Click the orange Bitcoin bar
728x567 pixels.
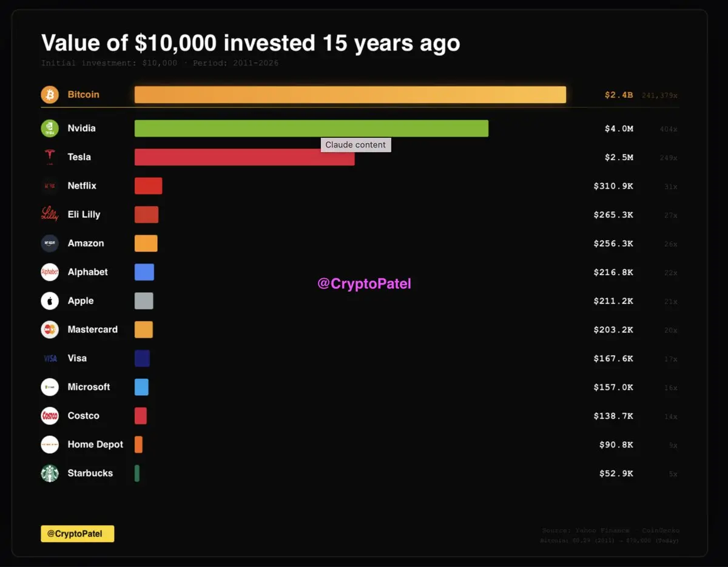coord(350,95)
